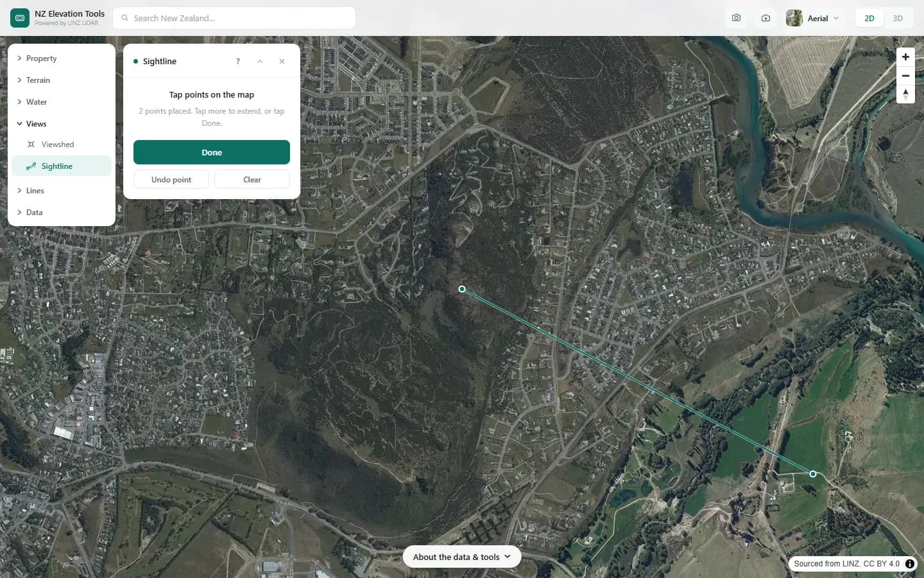Click Undo point button
This screenshot has width=924, height=578.
click(x=171, y=180)
